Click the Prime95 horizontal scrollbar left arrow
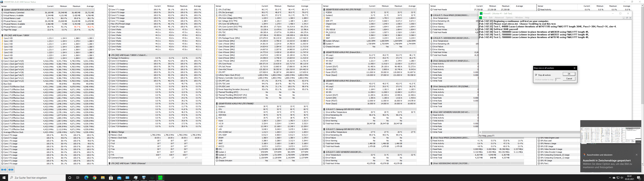This screenshot has height=181, width=644. [480, 132]
